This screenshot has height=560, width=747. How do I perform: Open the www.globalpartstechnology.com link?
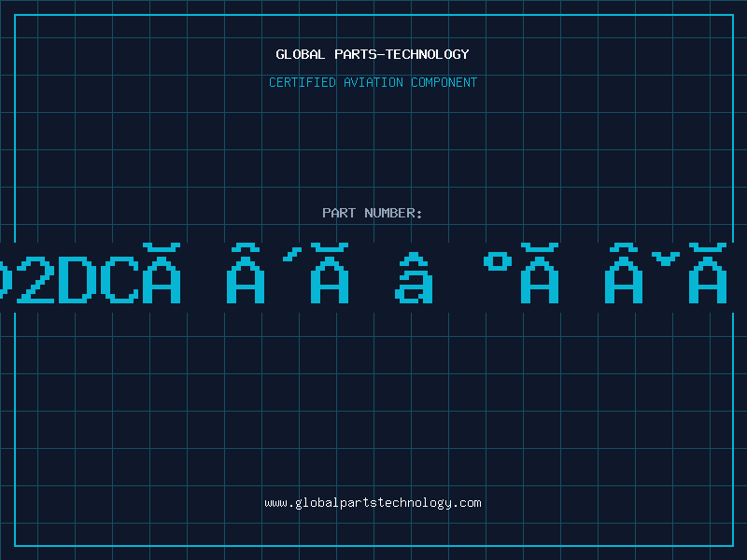click(373, 503)
